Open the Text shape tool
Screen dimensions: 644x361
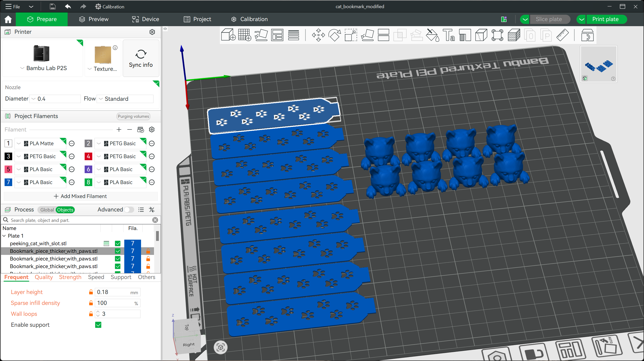click(x=449, y=35)
